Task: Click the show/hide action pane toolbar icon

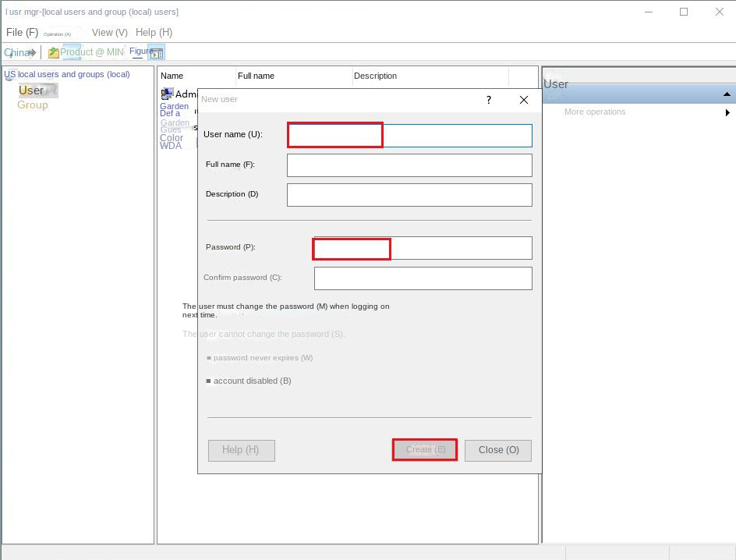Action: pos(157,53)
